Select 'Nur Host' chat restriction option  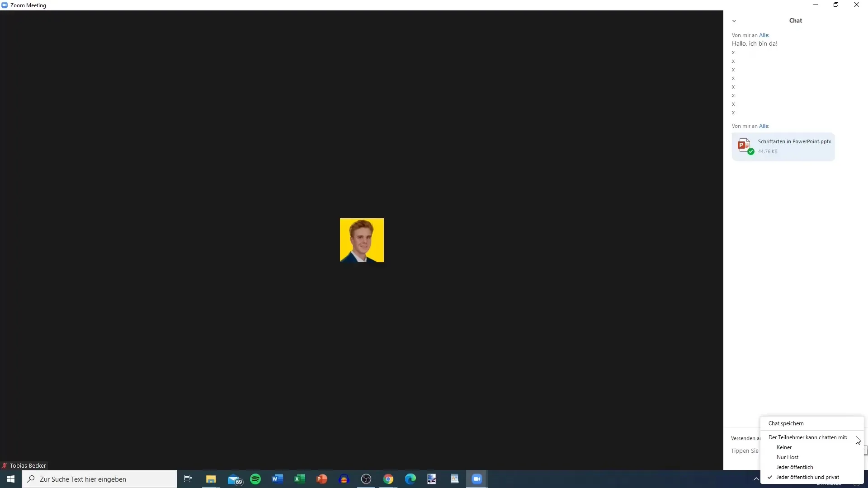tap(788, 457)
